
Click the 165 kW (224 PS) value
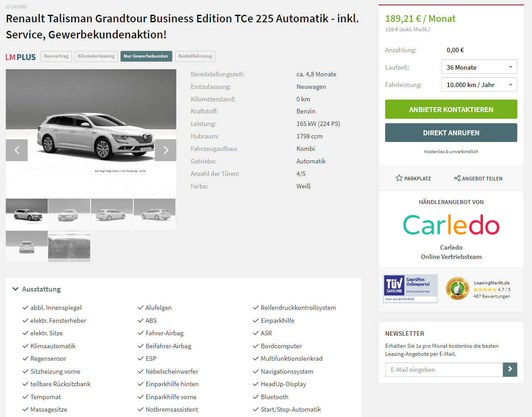click(x=318, y=124)
